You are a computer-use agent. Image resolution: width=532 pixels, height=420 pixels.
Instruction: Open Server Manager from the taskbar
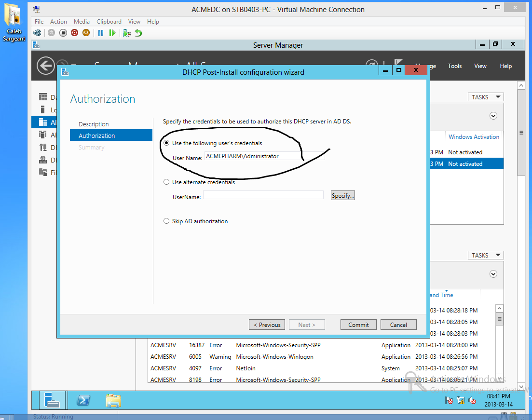click(52, 400)
